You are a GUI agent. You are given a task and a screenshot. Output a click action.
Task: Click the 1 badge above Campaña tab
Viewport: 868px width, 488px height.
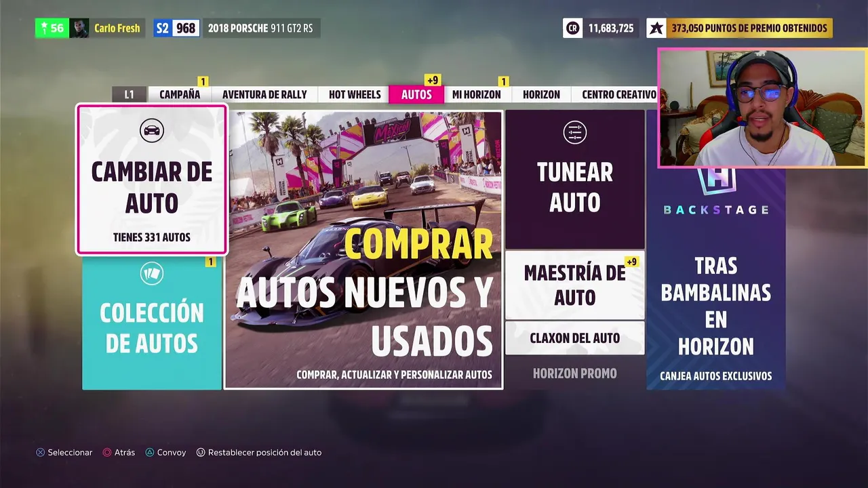click(x=203, y=81)
